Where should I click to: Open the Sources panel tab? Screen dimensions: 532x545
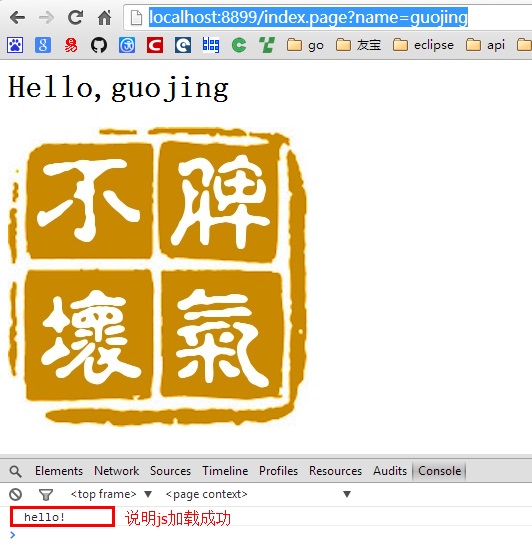click(170, 471)
